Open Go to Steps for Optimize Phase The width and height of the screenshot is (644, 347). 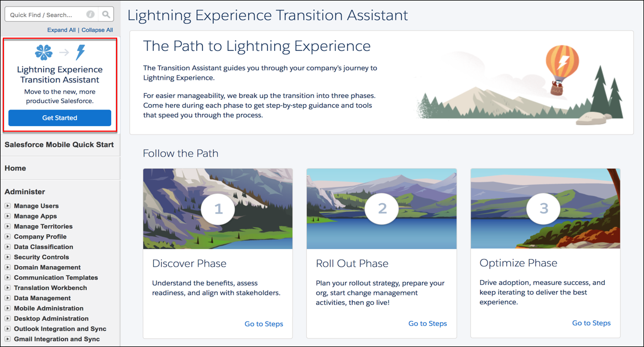tap(591, 323)
